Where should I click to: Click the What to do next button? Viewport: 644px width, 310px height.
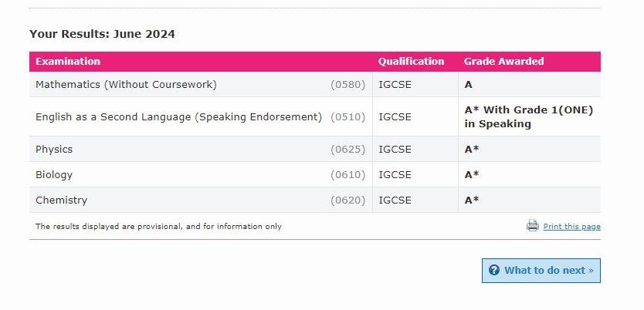541,271
